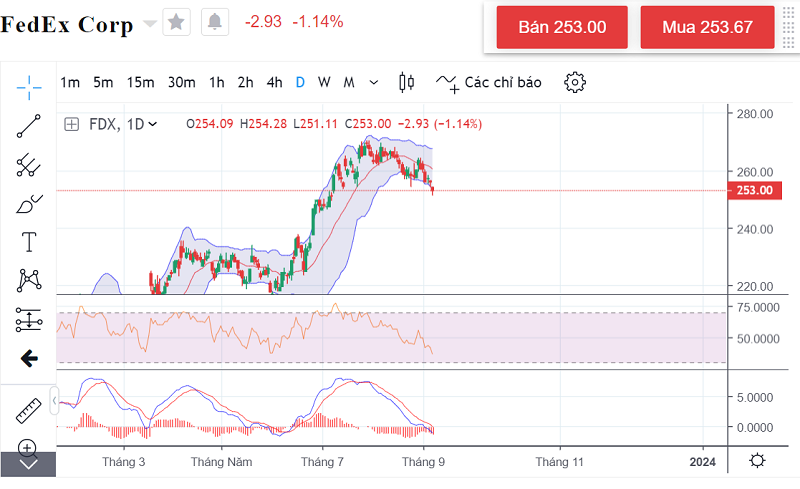Image resolution: width=800 pixels, height=489 pixels.
Task: Open the 1D interval dropdown in legend
Action: click(x=145, y=125)
